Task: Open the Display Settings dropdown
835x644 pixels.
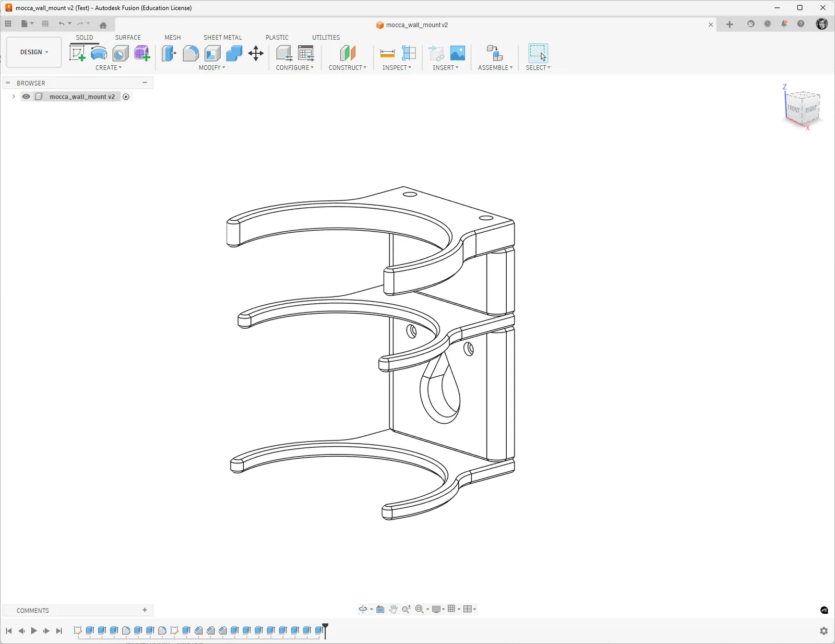Action: click(x=438, y=609)
